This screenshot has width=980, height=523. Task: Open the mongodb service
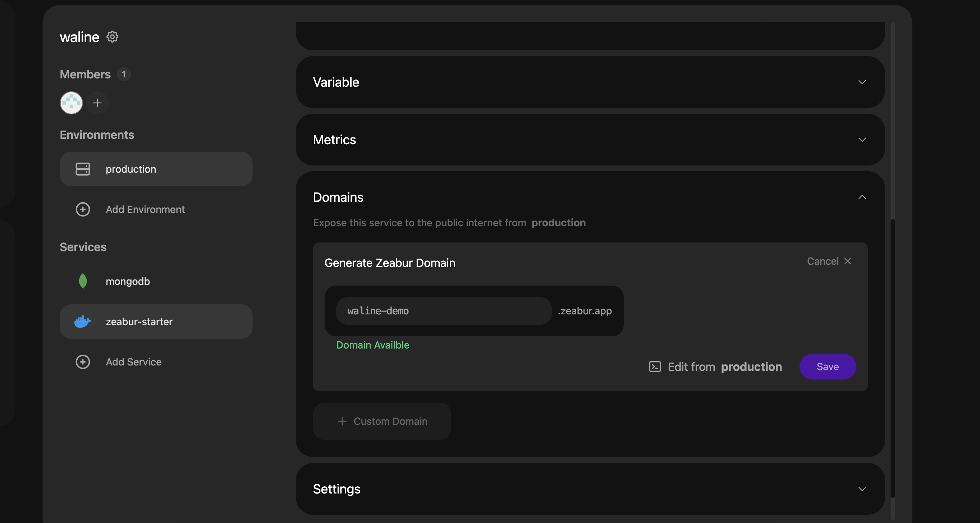(128, 281)
